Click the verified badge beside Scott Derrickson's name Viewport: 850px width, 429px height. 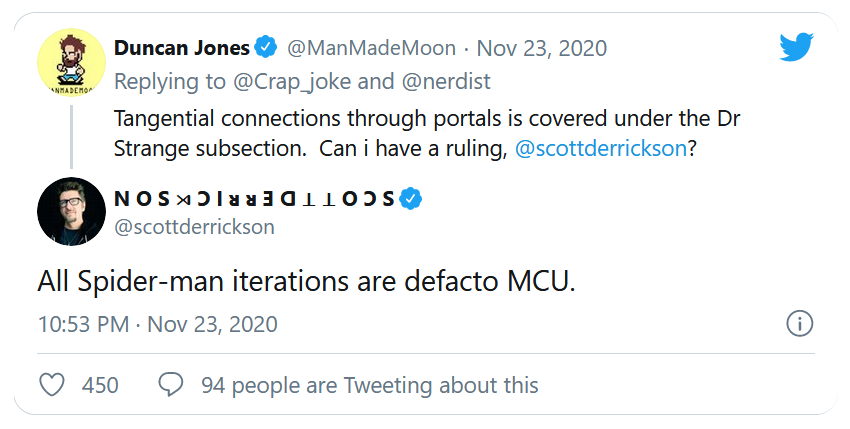[x=410, y=198]
